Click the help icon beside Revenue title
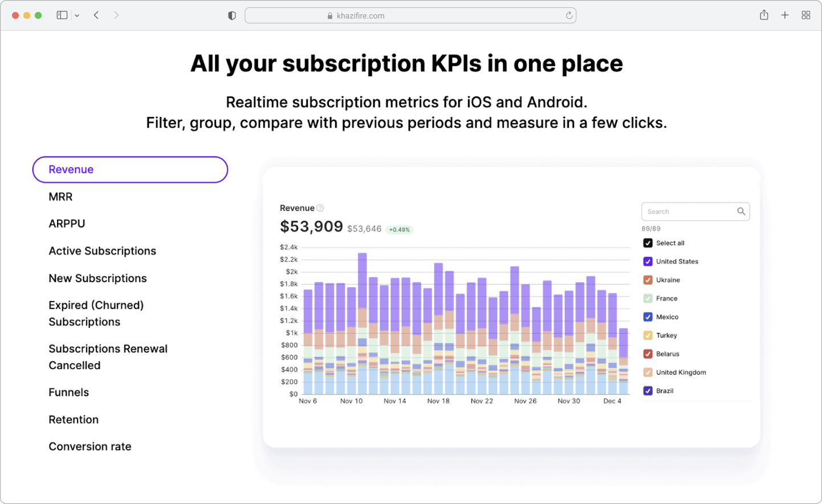822x504 pixels. 321,208
